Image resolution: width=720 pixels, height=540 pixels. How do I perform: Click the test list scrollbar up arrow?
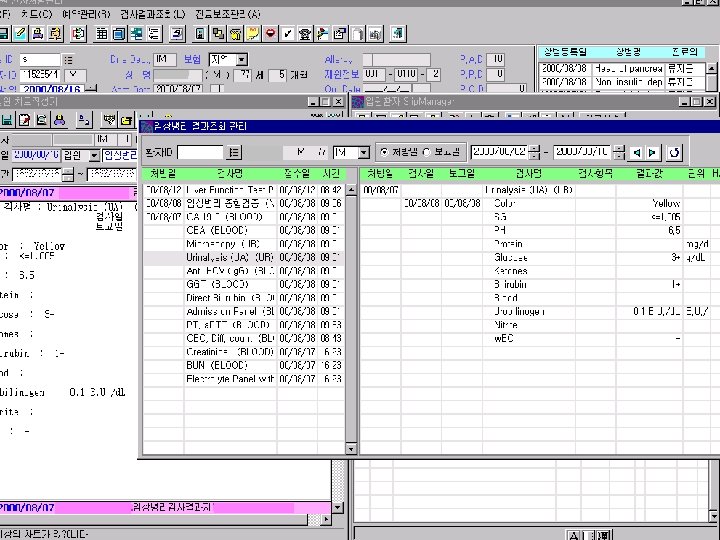(351, 190)
